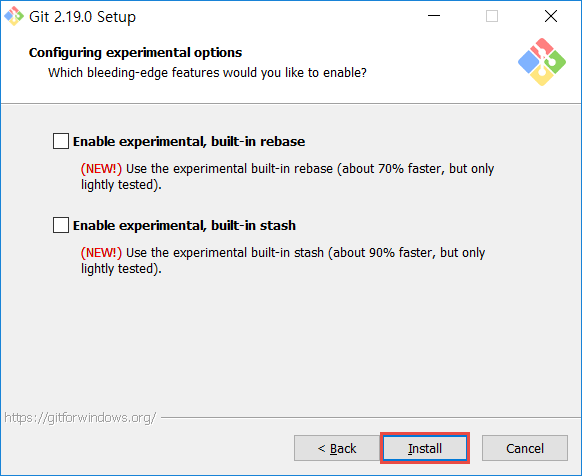Click the red (NEW!) tag under the rebase option
Image resolution: width=582 pixels, height=476 pixels.
101,169
